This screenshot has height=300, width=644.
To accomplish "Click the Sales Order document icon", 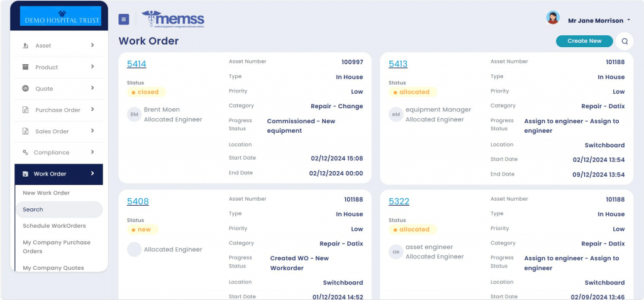I will click(x=25, y=131).
